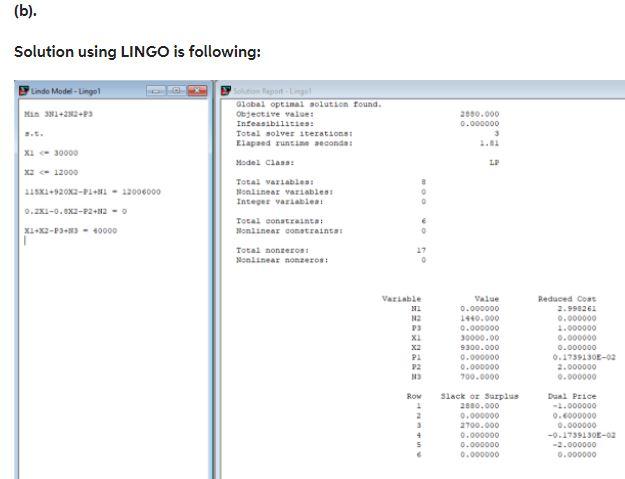
Task: Click the 'Infeasibilities:' label
Action: click(275, 124)
